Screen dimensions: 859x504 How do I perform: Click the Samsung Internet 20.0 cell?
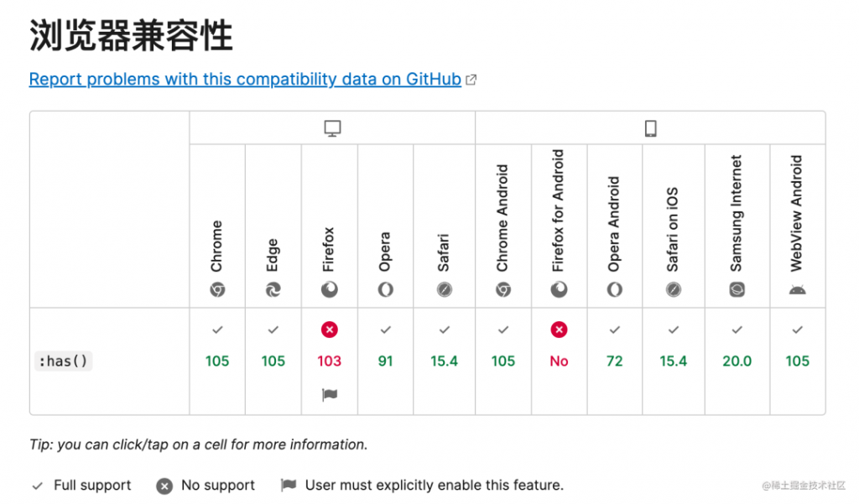click(x=737, y=361)
